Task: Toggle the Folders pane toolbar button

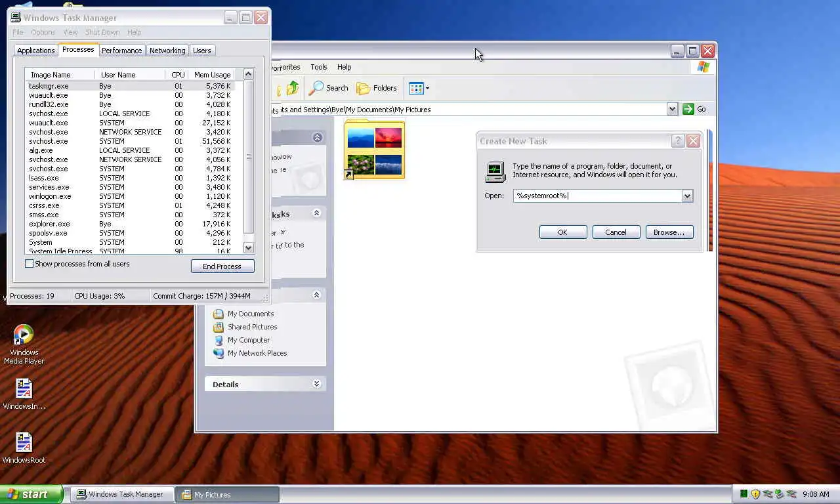Action: 377,88
